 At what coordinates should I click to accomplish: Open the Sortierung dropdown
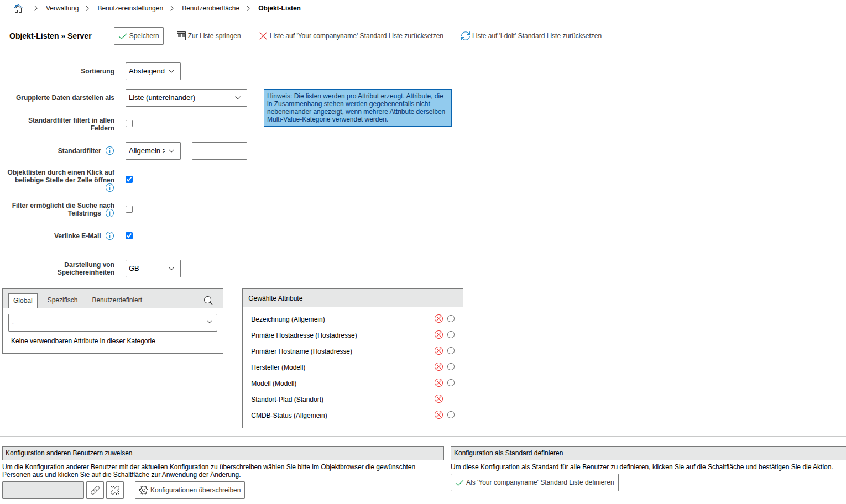coord(153,71)
